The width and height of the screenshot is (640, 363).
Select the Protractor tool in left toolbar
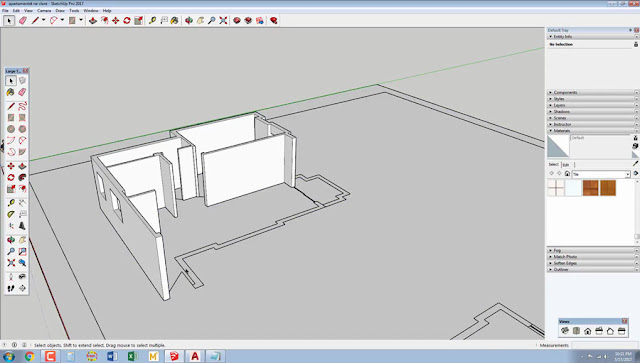click(x=11, y=214)
